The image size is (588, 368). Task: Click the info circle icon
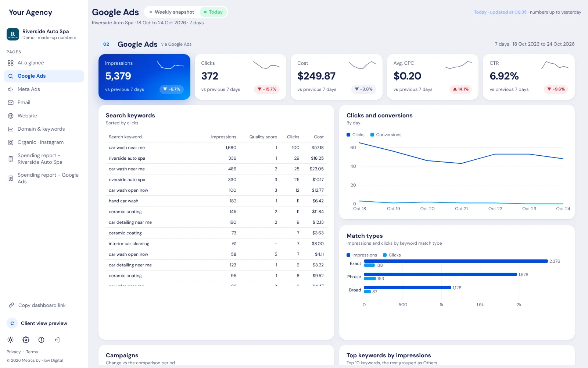(x=42, y=340)
